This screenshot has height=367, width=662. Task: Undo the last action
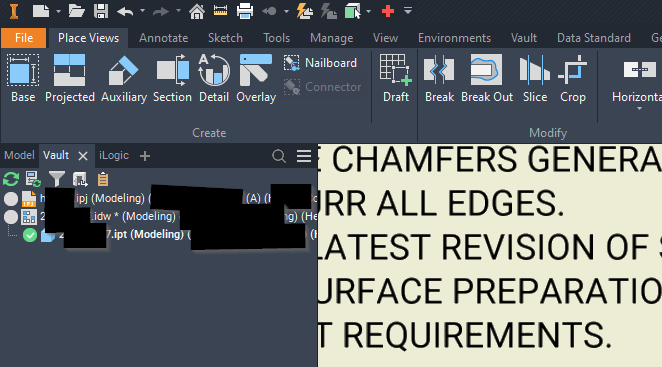[125, 11]
